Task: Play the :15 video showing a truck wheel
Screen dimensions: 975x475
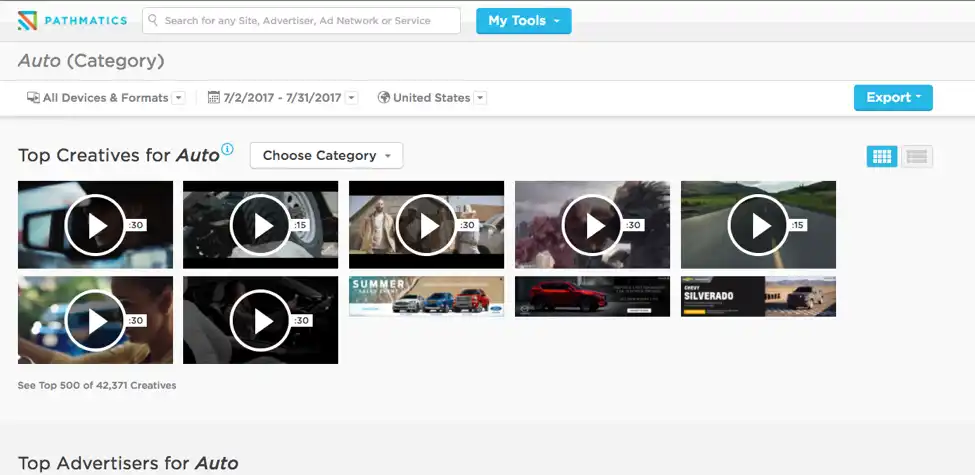Action: [x=261, y=225]
